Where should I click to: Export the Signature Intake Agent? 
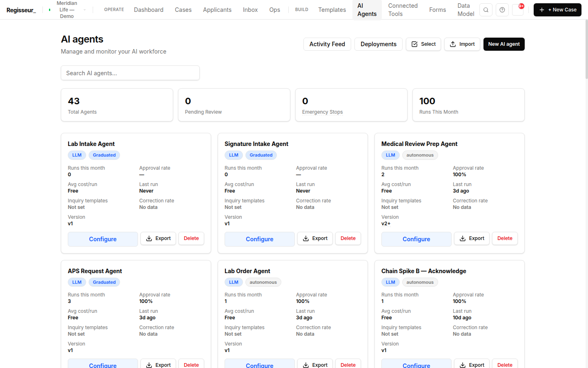[x=315, y=238]
